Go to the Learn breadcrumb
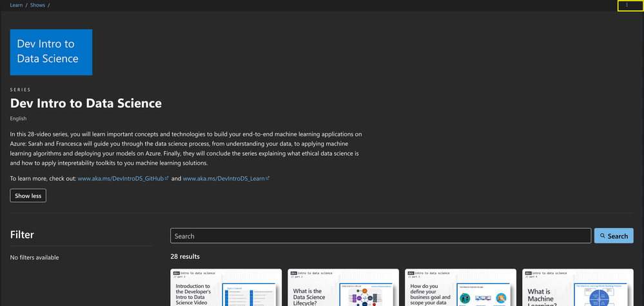The width and height of the screenshot is (644, 306). click(x=16, y=5)
